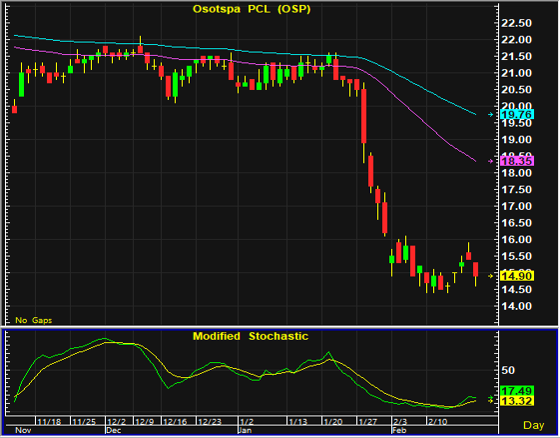Image resolution: width=560 pixels, height=438 pixels.
Task: Click the Osotspa PCL (OSP) chart title
Action: tap(252, 9)
